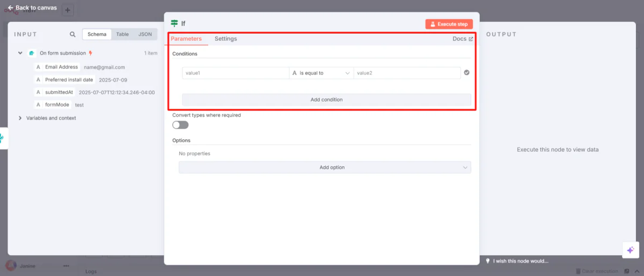Screen dimensions: 644x276
Task: Click the back arrow to canvas
Action: [x=11, y=8]
